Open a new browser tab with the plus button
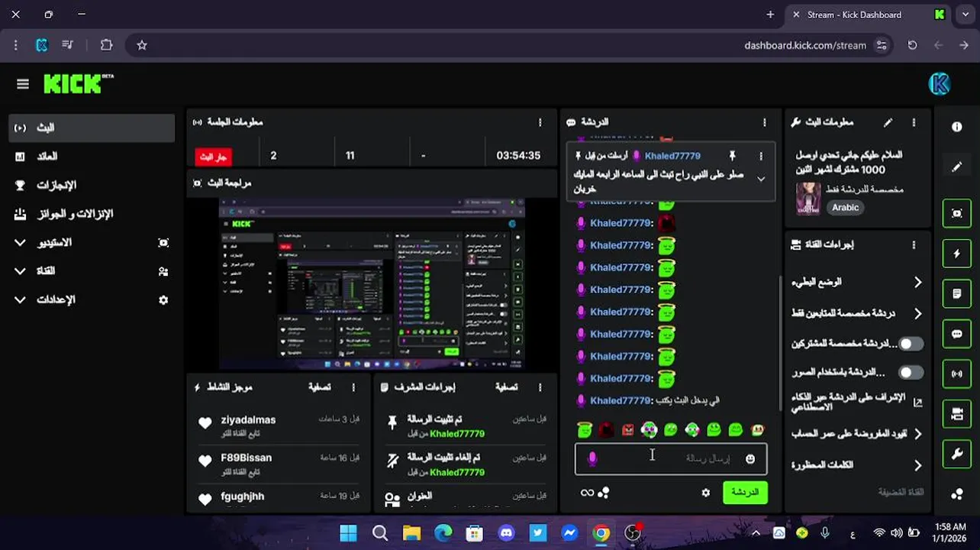This screenshot has width=980, height=550. pos(770,15)
